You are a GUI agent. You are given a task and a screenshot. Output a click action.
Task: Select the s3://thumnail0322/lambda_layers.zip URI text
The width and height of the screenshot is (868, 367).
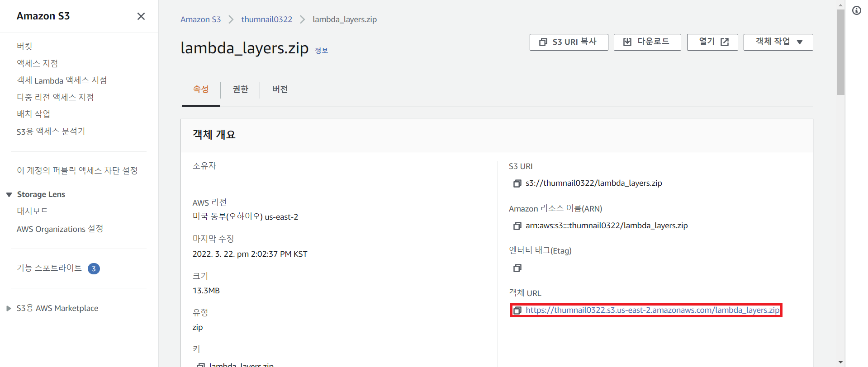point(593,183)
